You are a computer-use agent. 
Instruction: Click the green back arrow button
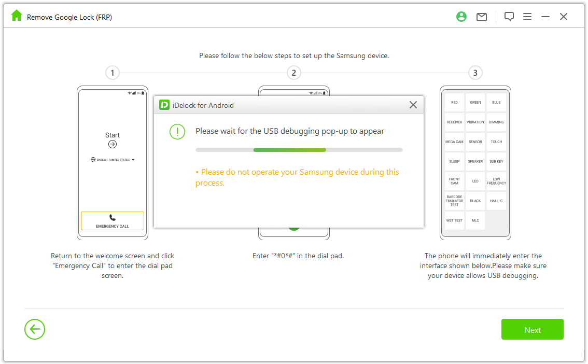(x=35, y=329)
